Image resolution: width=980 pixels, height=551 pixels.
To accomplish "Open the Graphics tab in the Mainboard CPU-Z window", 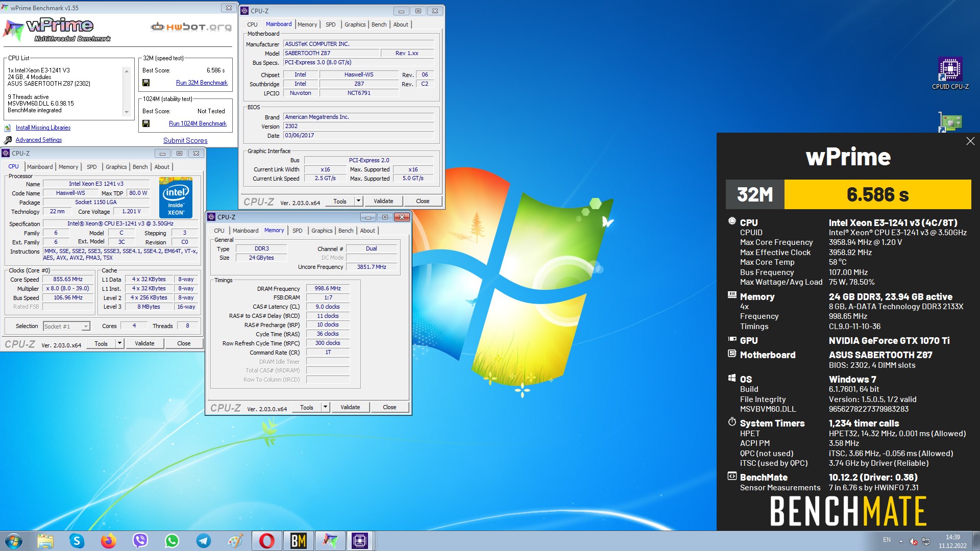I will tap(355, 24).
